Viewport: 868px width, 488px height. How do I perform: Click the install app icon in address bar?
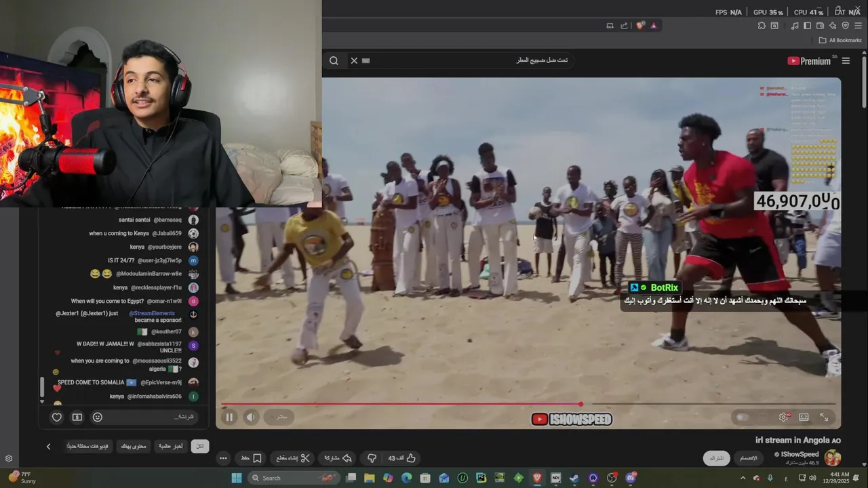[610, 26]
